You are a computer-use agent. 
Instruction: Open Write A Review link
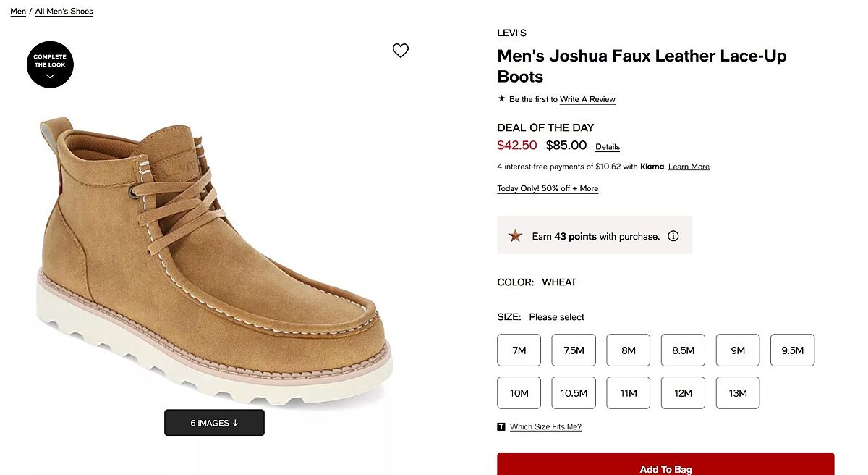(x=587, y=99)
